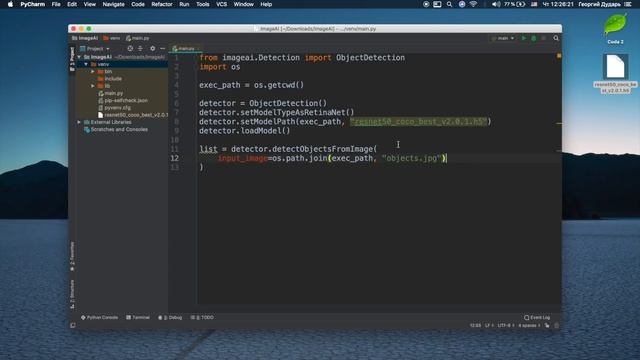This screenshot has width=640, height=360.
Task: Click the greyed-out stop button in the toolbar
Action: [x=544, y=38]
